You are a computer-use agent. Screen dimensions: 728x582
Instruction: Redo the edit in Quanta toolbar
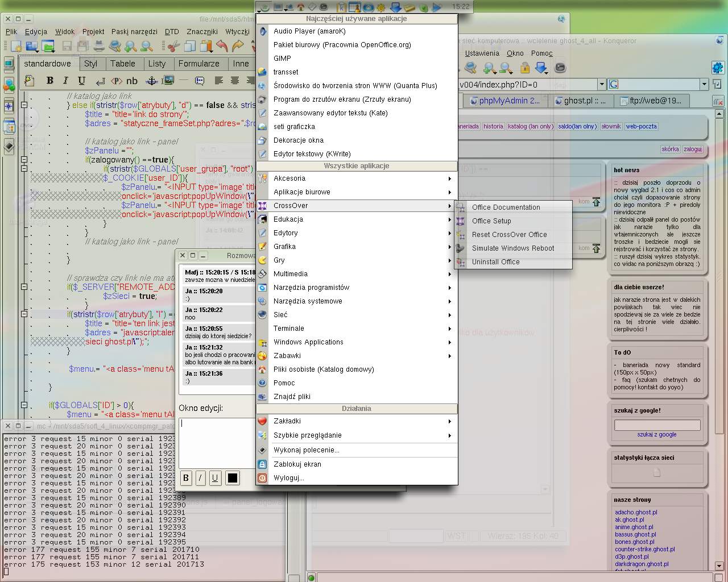point(238,47)
